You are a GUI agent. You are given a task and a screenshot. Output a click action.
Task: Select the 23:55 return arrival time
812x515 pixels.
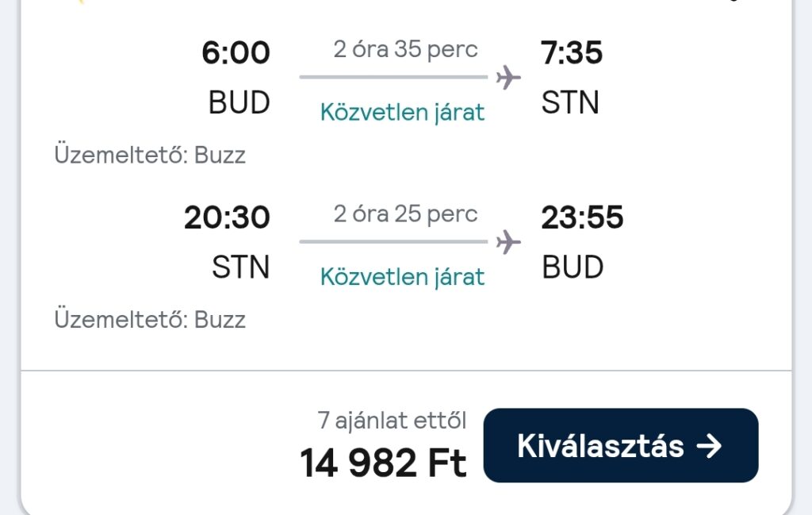(x=582, y=217)
